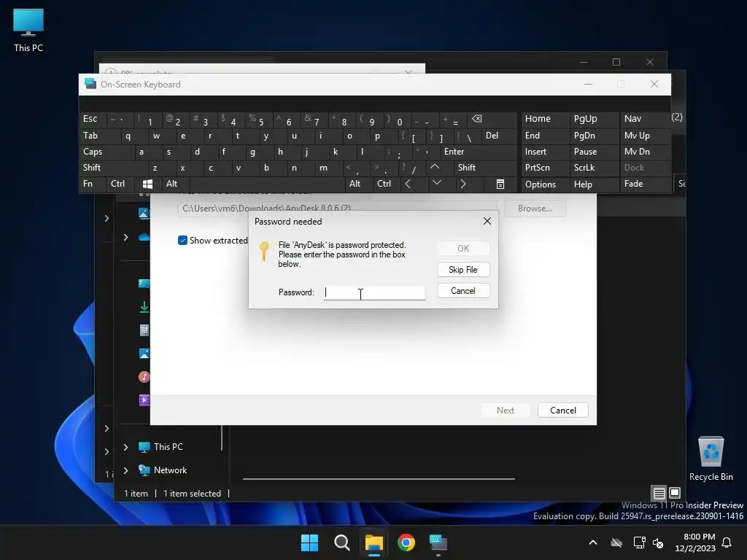This screenshot has height=560, width=747.
Task: Click Mv Up on On-Screen Keyboard
Action: [x=645, y=136]
